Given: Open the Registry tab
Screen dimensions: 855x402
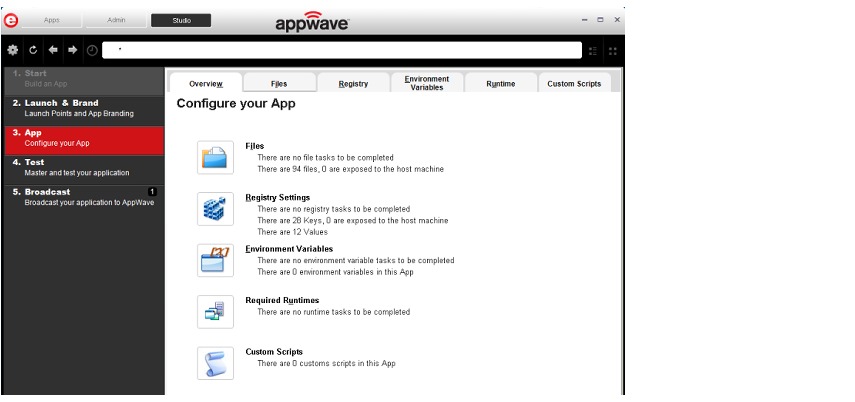Looking at the screenshot, I should [353, 83].
